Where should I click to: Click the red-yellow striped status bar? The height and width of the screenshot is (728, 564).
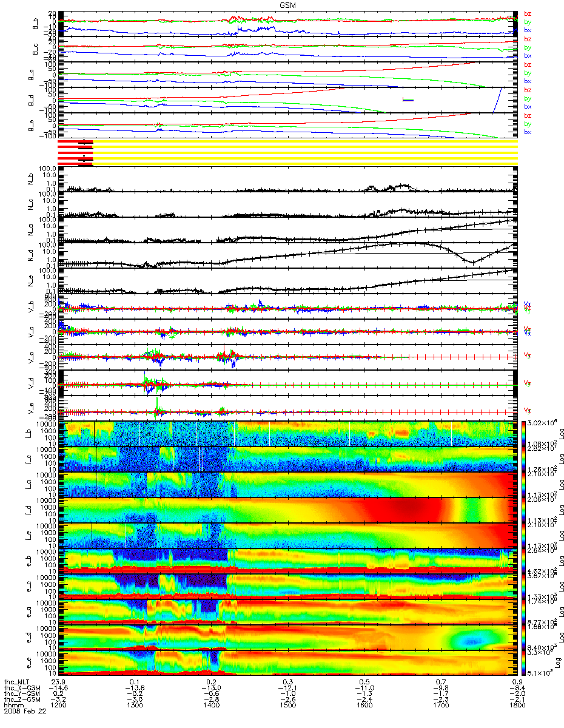click(287, 152)
